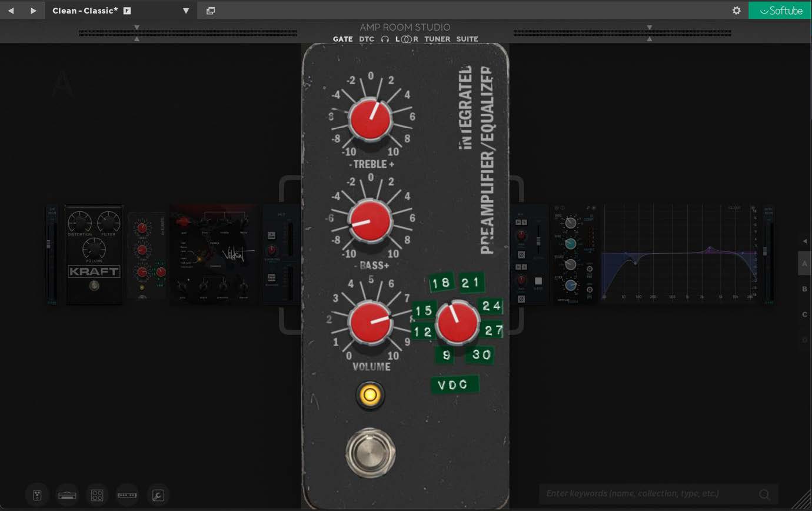Screen dimensions: 812x511
Task: Toggle the DTC option
Action: (367, 39)
